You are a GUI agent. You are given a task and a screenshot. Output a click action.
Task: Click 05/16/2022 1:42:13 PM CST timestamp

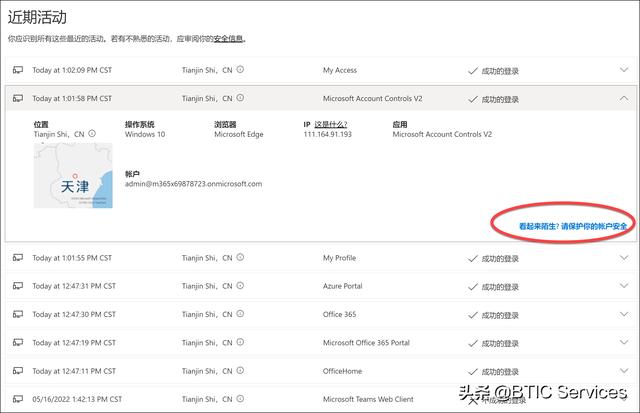(x=77, y=399)
